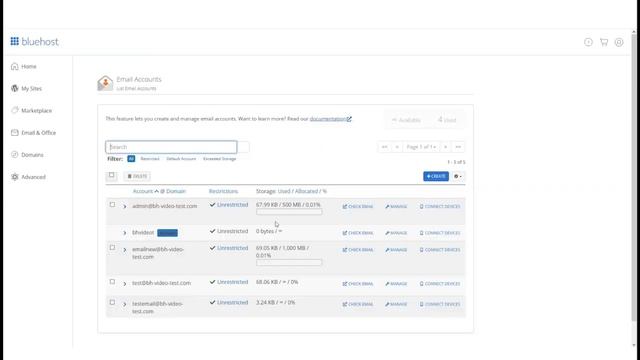Screen dimensions: 640x360
Task: Click the Unrestricted label for admin account
Action: click(x=232, y=205)
